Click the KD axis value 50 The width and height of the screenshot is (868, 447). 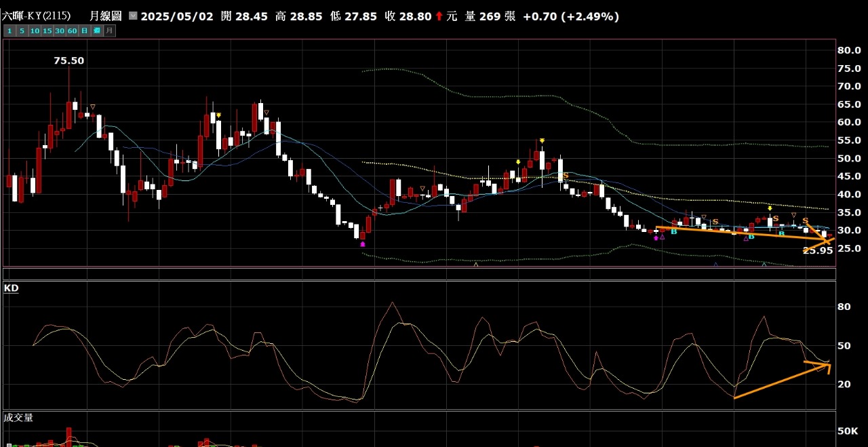(844, 345)
